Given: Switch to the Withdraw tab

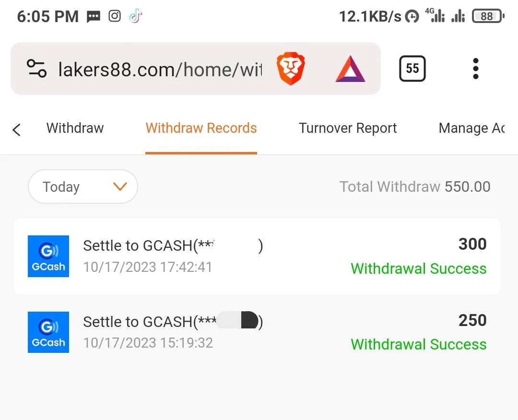Looking at the screenshot, I should (x=75, y=128).
